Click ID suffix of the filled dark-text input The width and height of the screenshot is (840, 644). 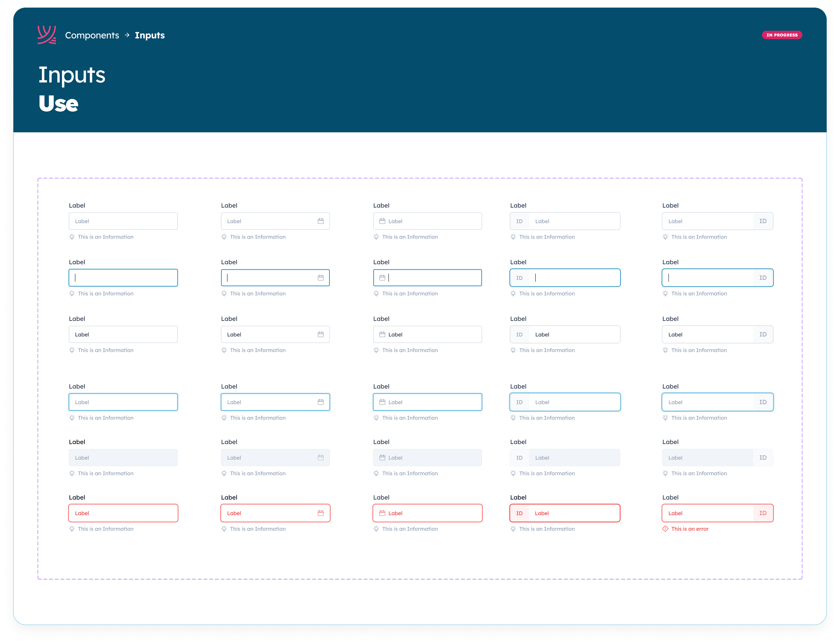click(763, 335)
